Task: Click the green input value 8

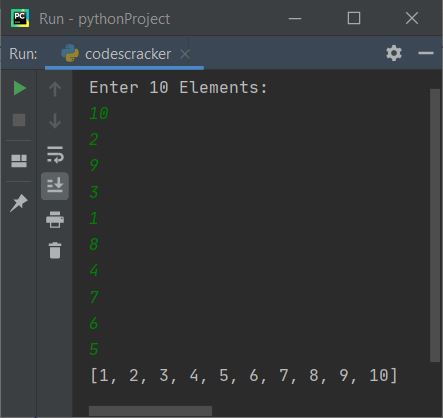Action: coord(94,244)
